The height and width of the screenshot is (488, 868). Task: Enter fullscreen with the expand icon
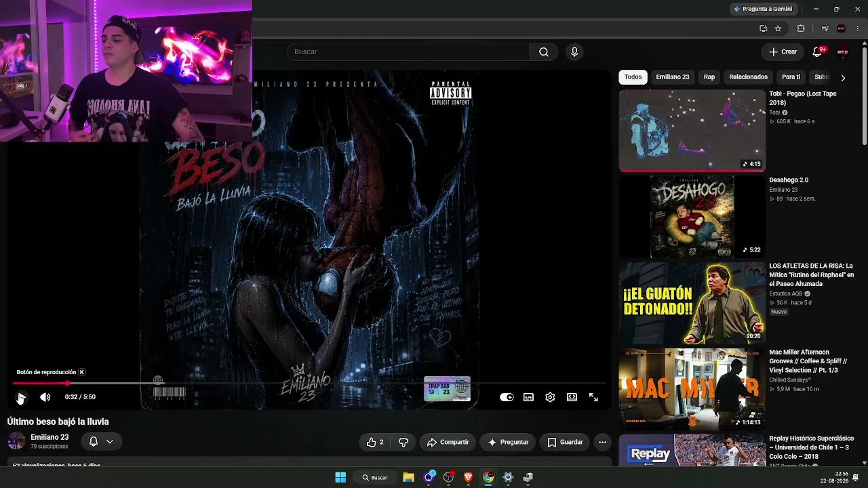click(593, 397)
